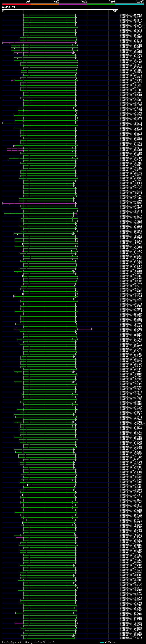
Task: Open hit UniRef100_B6U1V8
Action: point(131,82)
